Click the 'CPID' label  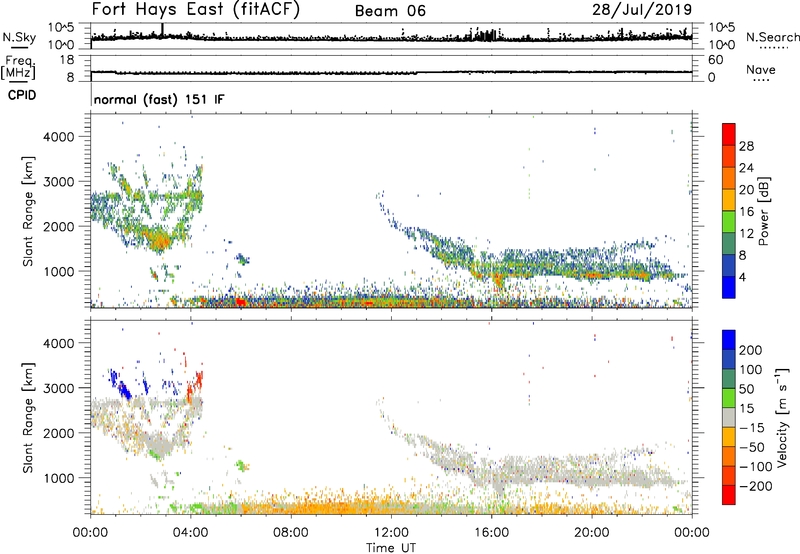point(22,95)
